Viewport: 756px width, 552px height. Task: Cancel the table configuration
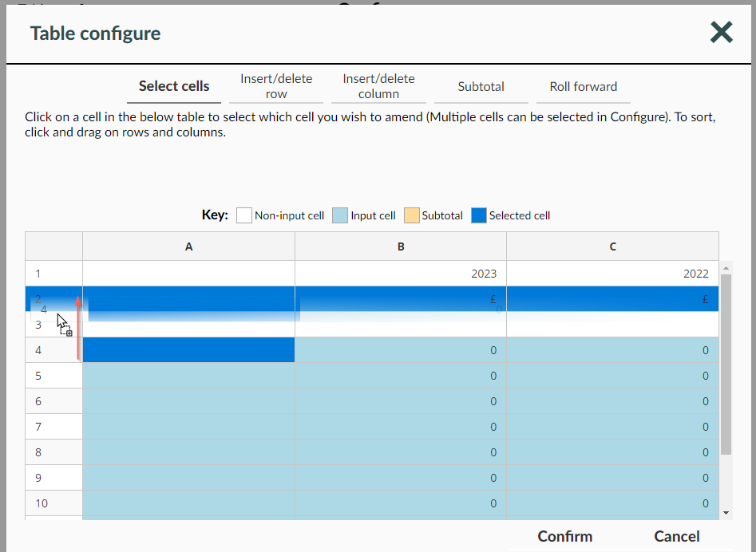click(676, 536)
